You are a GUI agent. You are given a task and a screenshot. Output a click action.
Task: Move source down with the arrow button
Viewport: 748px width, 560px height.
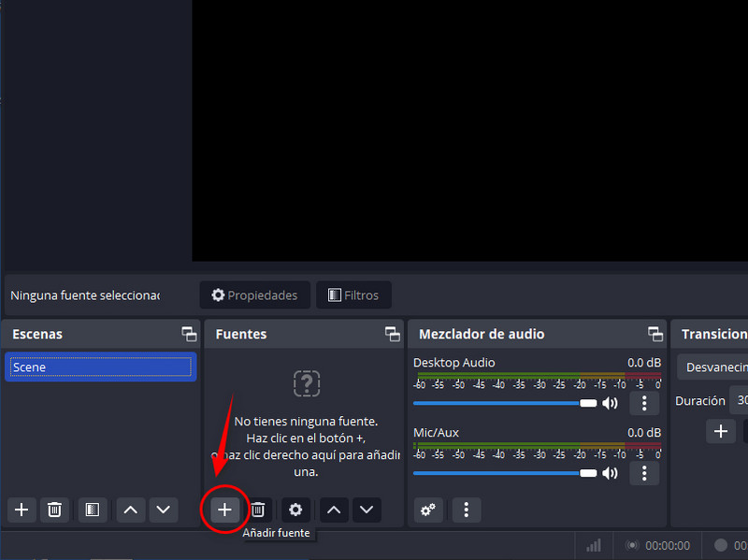click(x=367, y=510)
